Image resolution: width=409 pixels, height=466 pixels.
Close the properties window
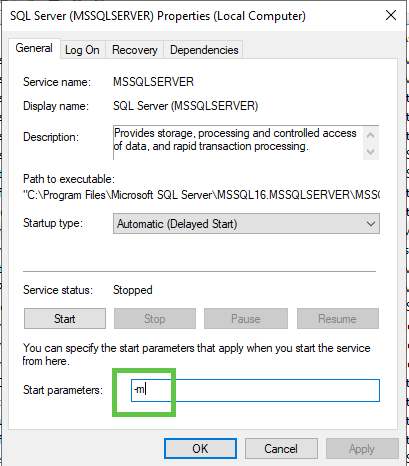391,15
